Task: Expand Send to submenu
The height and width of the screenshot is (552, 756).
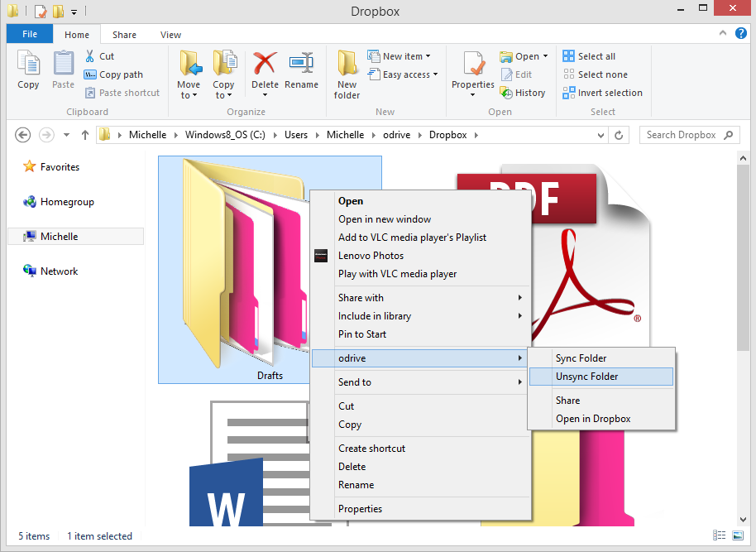Action: [x=520, y=382]
